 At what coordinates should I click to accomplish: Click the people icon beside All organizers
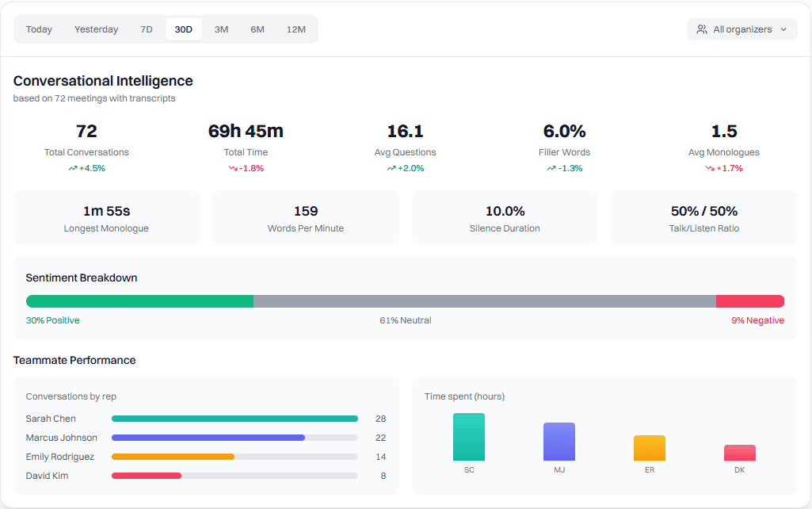click(701, 29)
